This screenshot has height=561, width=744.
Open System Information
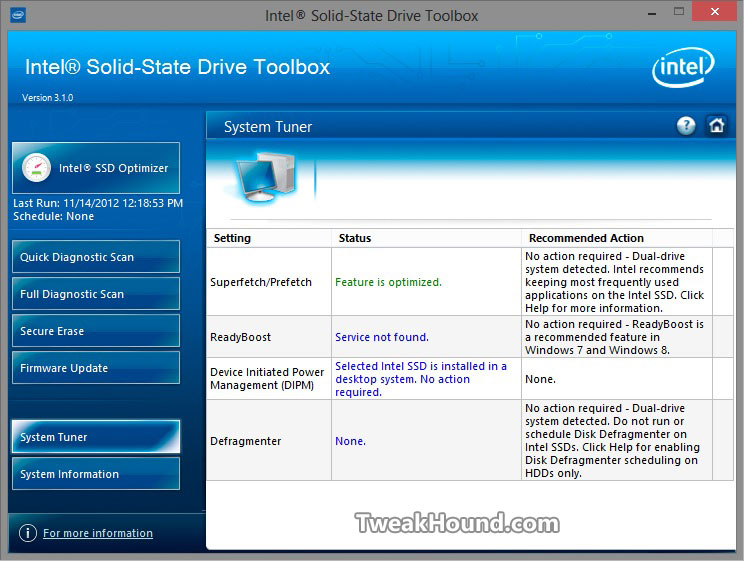point(96,474)
